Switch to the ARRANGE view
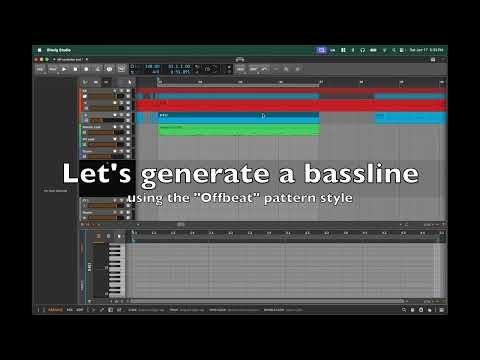 click(x=55, y=310)
